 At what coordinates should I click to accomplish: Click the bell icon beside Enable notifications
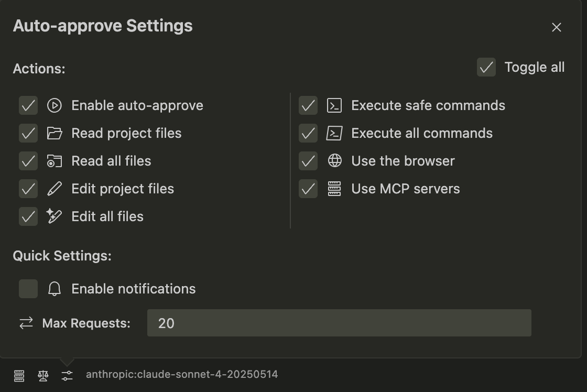55,289
